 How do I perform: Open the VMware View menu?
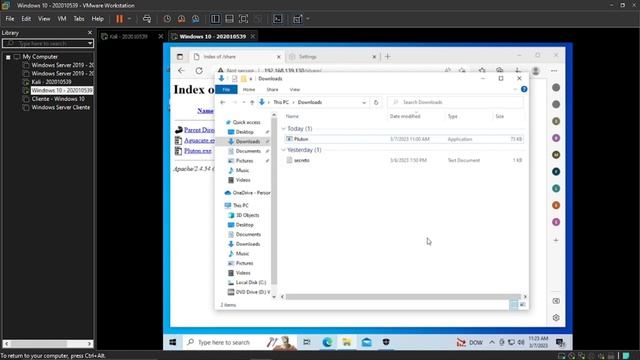point(44,19)
